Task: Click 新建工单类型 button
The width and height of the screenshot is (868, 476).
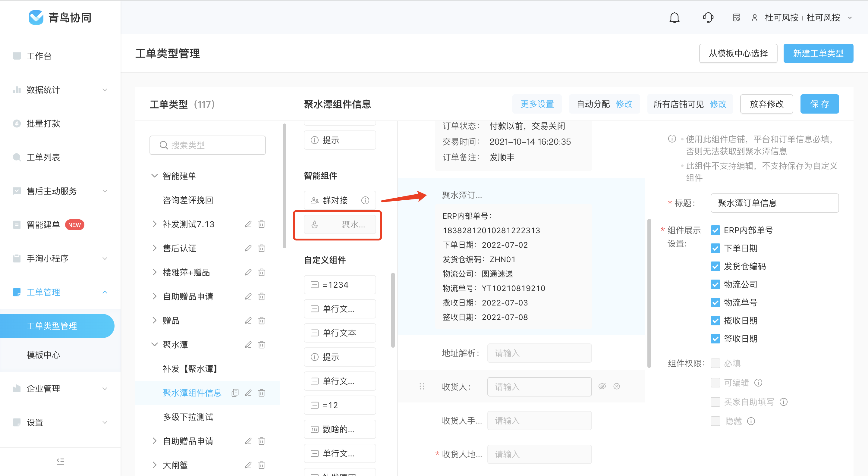Action: point(818,53)
